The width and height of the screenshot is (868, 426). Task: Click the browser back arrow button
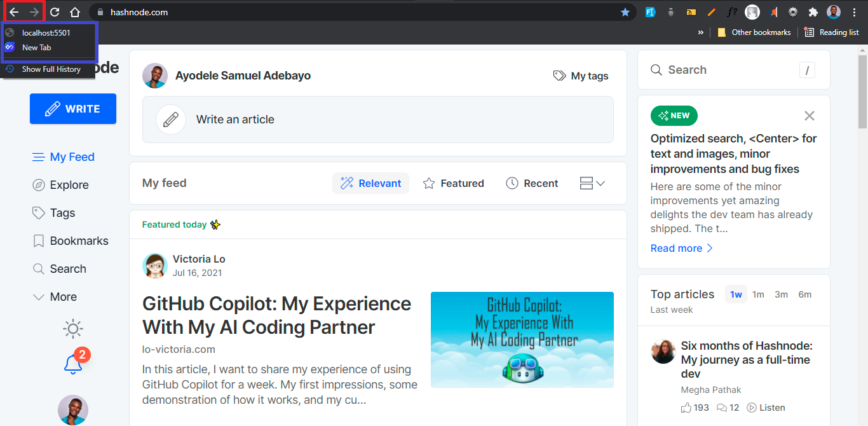pyautogui.click(x=14, y=12)
